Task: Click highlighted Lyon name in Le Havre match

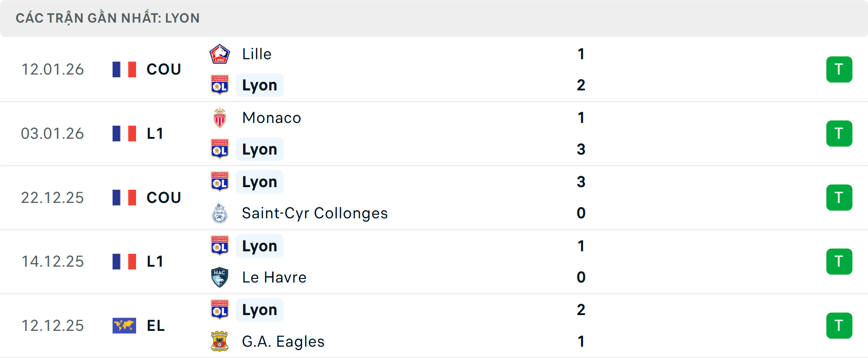Action: 259,246
